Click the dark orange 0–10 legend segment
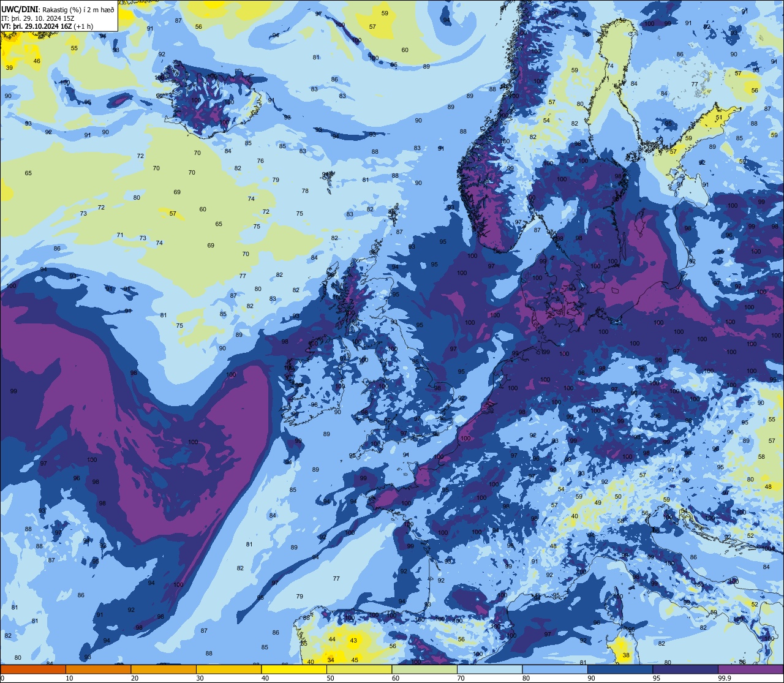This screenshot has height=683, width=784. click(33, 669)
